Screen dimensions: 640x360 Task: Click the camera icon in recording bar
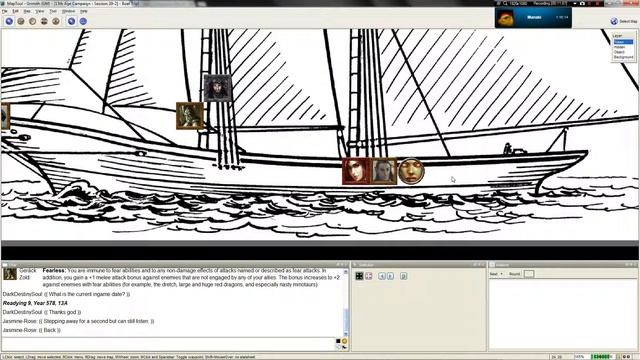pos(582,3)
